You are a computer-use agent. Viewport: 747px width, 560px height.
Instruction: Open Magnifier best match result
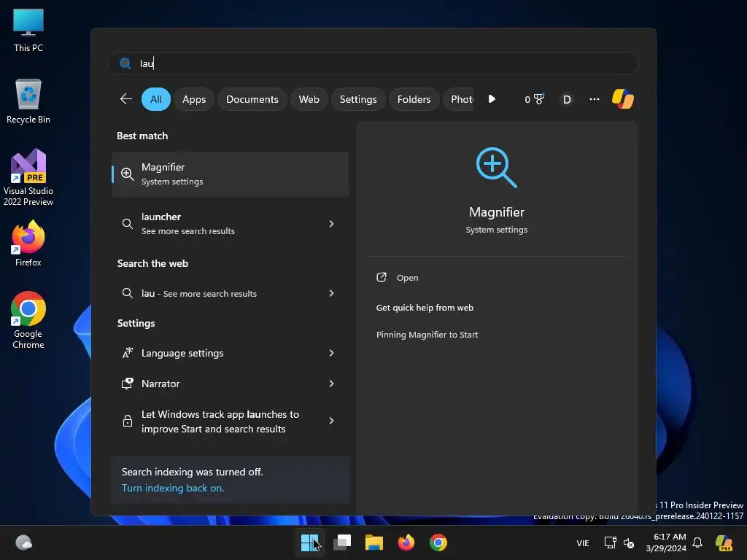coord(230,174)
